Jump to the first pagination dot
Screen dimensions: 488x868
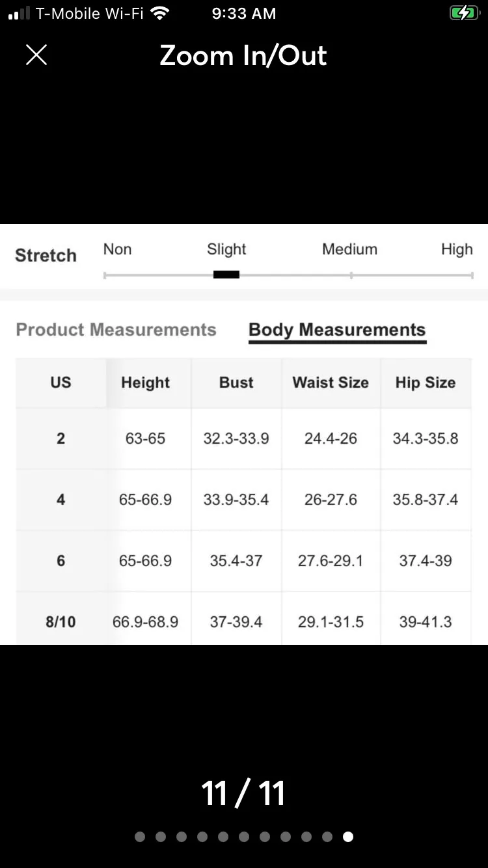tap(140, 837)
